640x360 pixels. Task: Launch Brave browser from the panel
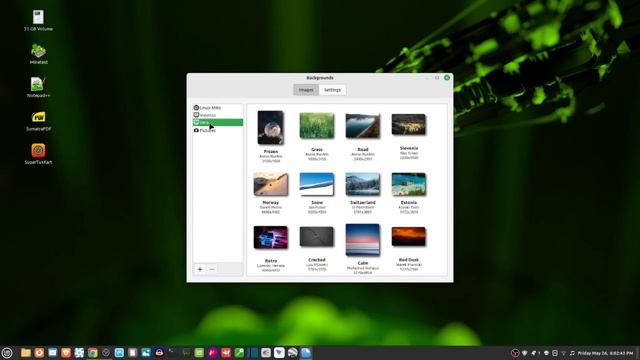pyautogui.click(x=66, y=353)
